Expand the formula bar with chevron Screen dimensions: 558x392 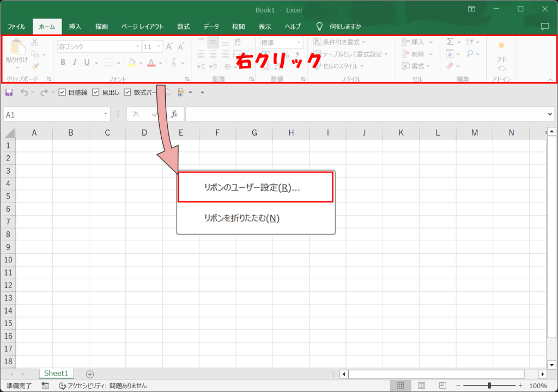pyautogui.click(x=550, y=114)
